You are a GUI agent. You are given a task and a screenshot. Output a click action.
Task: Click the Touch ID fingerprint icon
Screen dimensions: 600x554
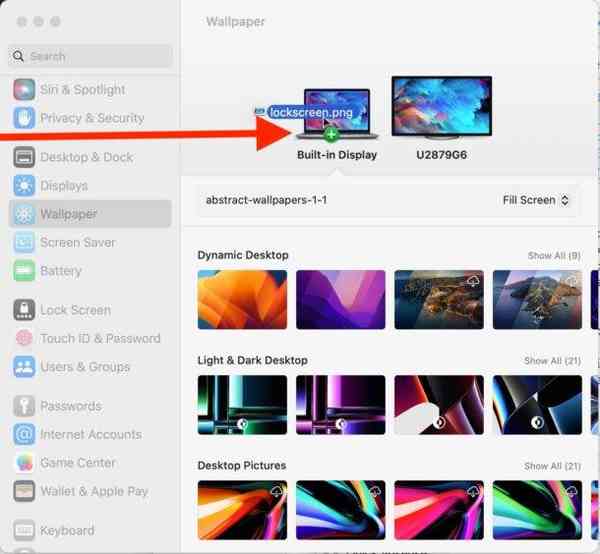(24, 339)
